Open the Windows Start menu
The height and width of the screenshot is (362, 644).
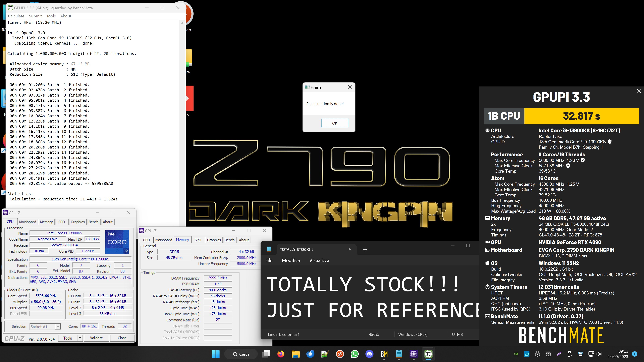point(216,354)
